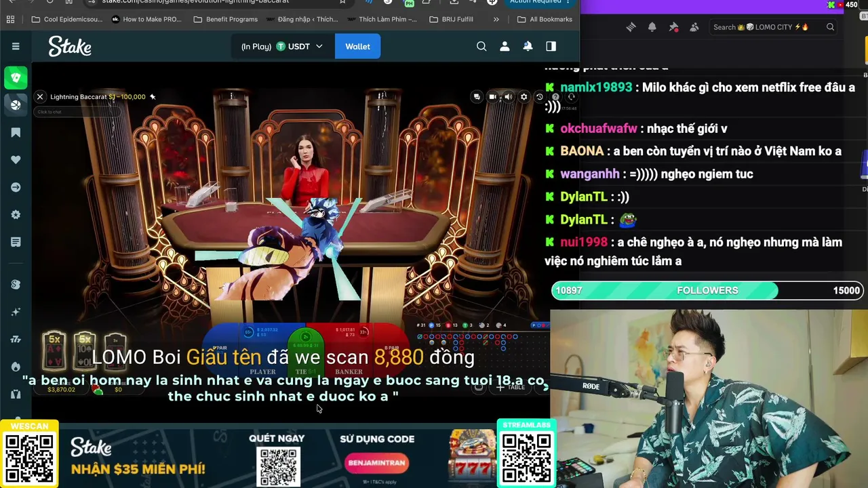Viewport: 868px width, 488px height.
Task: Open the Stake Originals S sidebar icon
Action: (x=16, y=285)
